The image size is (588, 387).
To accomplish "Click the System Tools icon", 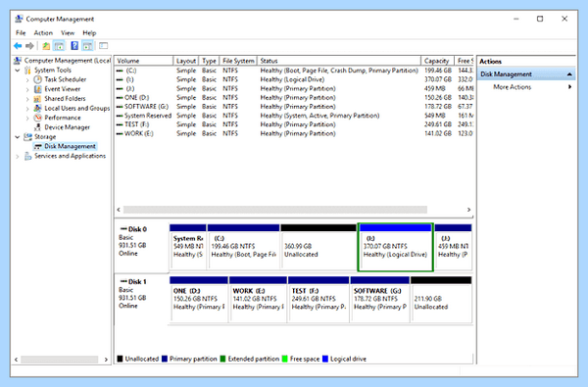I will click(27, 71).
